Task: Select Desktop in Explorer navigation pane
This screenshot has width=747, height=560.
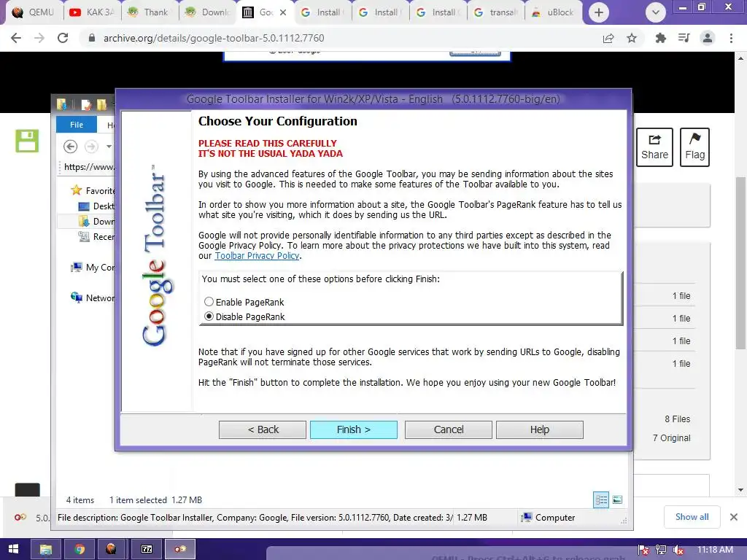Action: pos(96,206)
